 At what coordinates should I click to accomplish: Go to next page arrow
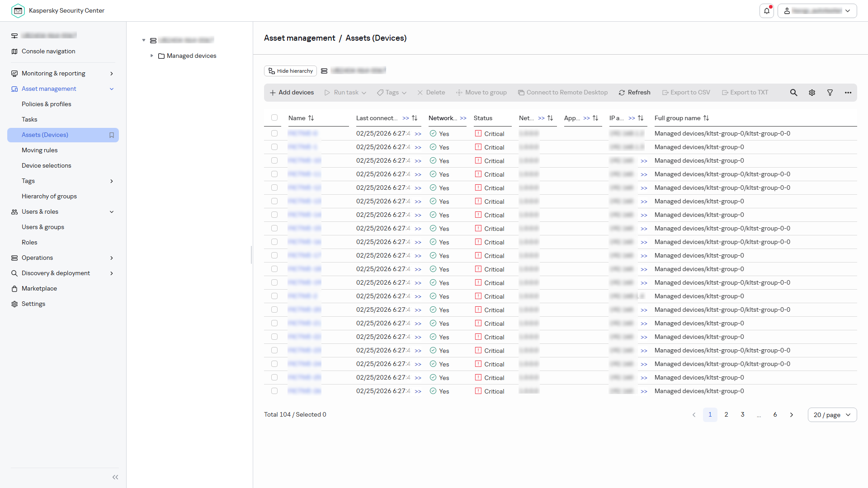tap(792, 415)
